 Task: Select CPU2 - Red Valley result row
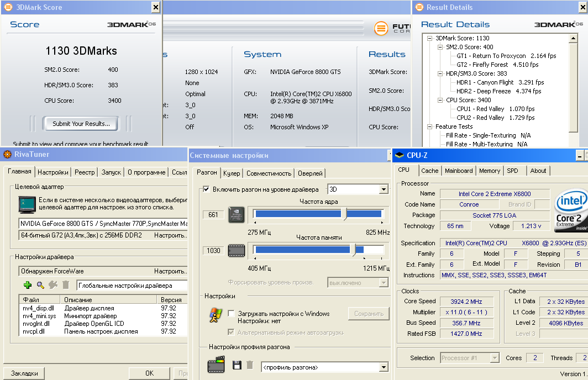tap(495, 118)
